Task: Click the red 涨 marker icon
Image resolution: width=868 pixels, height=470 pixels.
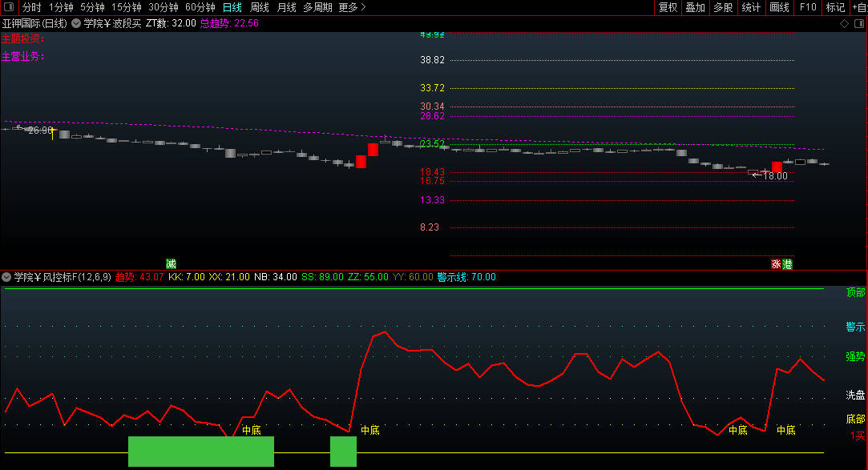Action: point(776,263)
